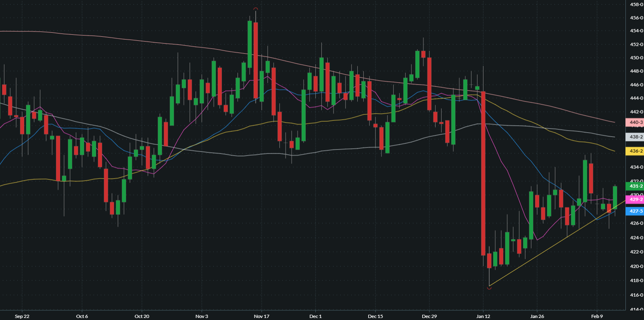Click the 446-0 price axis label
Image resolution: width=644 pixels, height=320 pixels.
[637, 85]
